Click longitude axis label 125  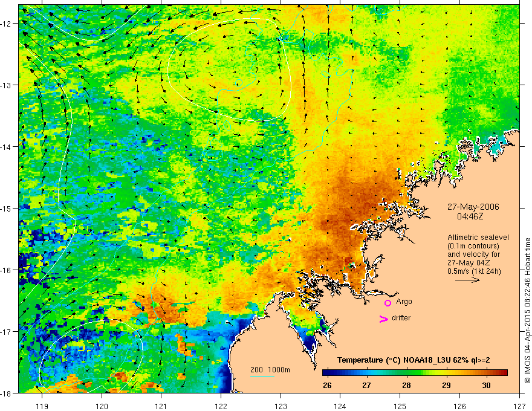(x=400, y=406)
